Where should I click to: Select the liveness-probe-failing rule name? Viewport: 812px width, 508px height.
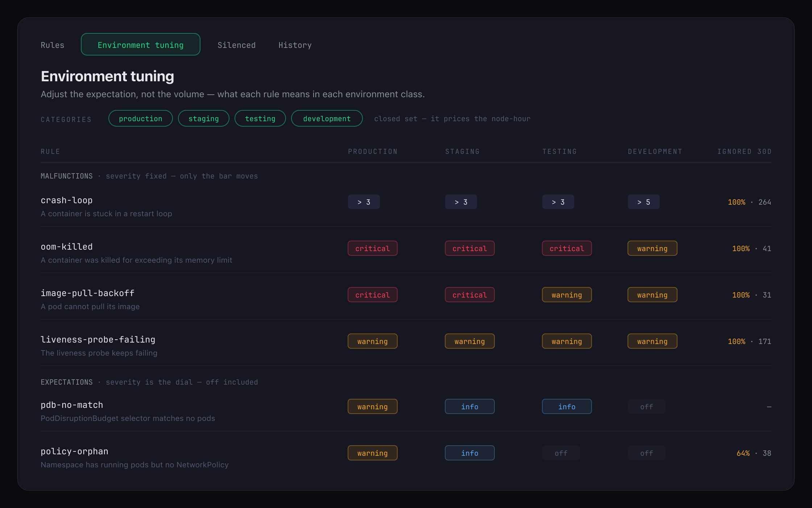pyautogui.click(x=98, y=340)
